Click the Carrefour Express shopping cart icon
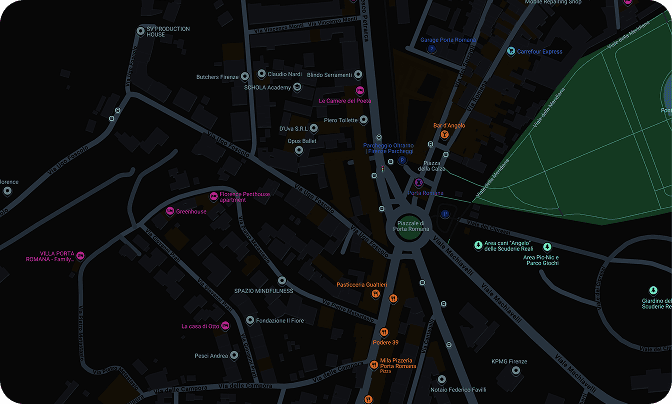The image size is (672, 404). coord(510,51)
